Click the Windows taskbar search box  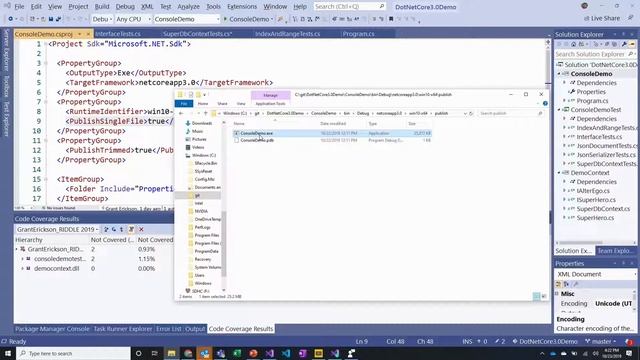(x=74, y=353)
